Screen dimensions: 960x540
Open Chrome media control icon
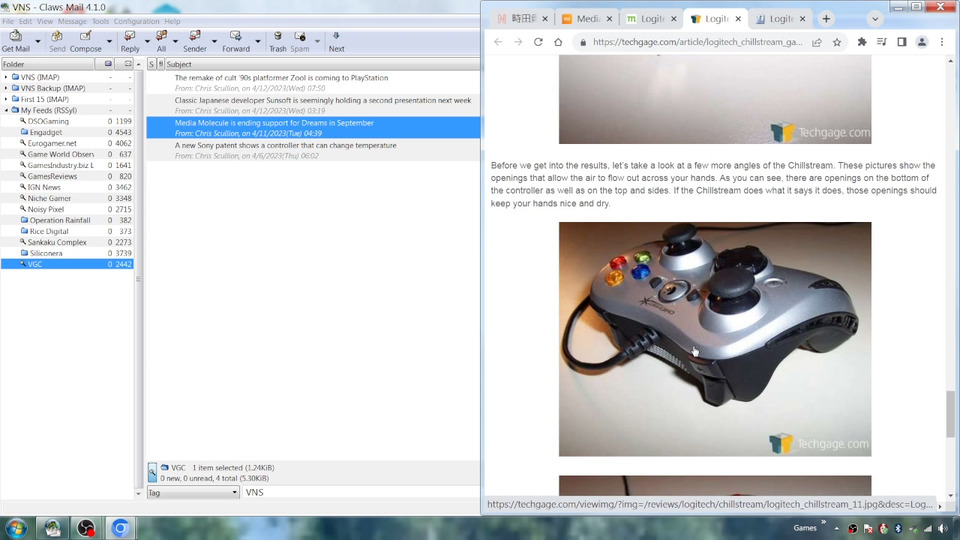click(882, 42)
